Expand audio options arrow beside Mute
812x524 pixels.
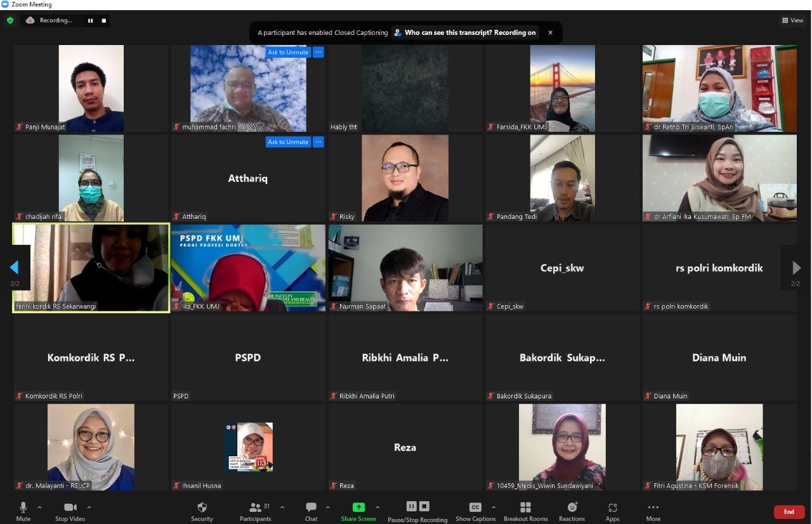pyautogui.click(x=39, y=508)
